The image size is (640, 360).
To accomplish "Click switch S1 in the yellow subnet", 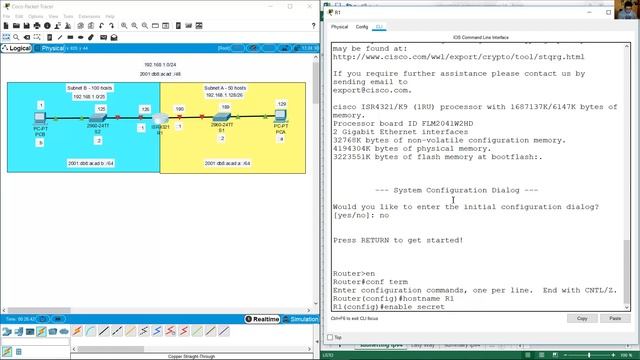I will pos(222,117).
